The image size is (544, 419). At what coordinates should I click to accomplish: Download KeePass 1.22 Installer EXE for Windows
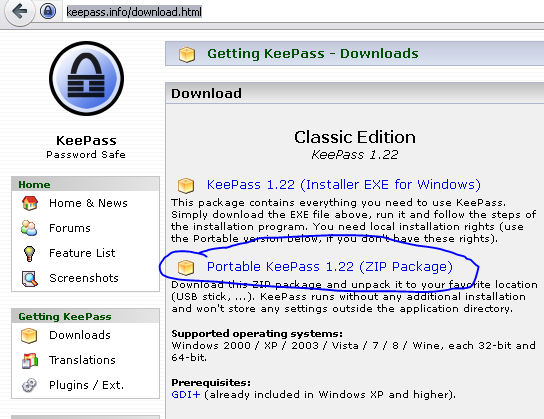tap(343, 185)
